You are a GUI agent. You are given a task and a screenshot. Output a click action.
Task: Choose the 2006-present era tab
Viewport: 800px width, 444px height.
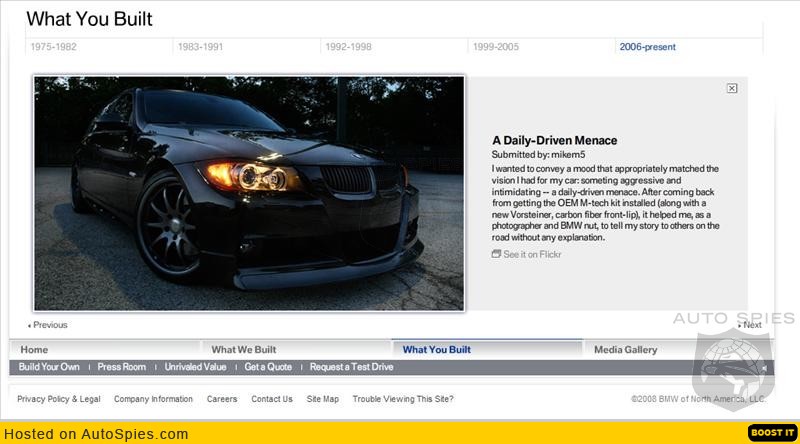[x=647, y=47]
